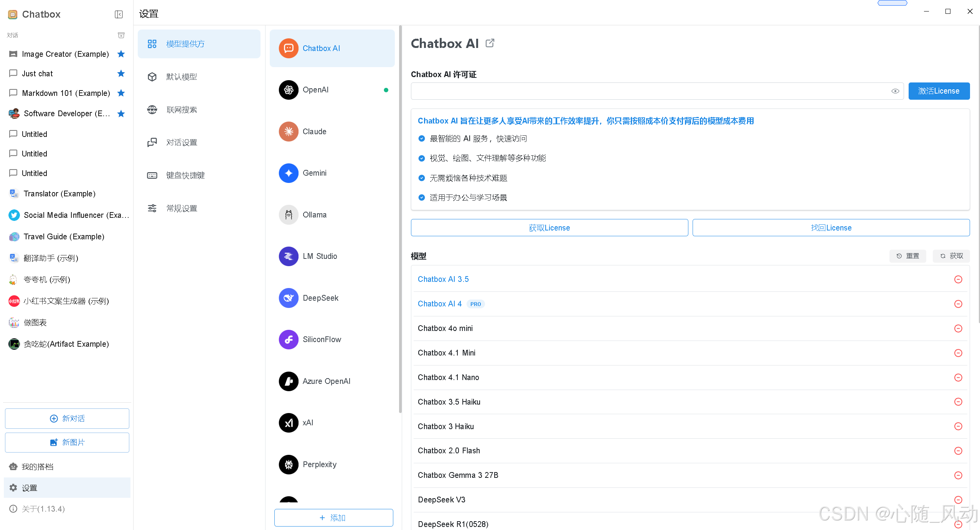980x530 pixels.
Task: Click the provider list scrollbar
Action: (400, 219)
